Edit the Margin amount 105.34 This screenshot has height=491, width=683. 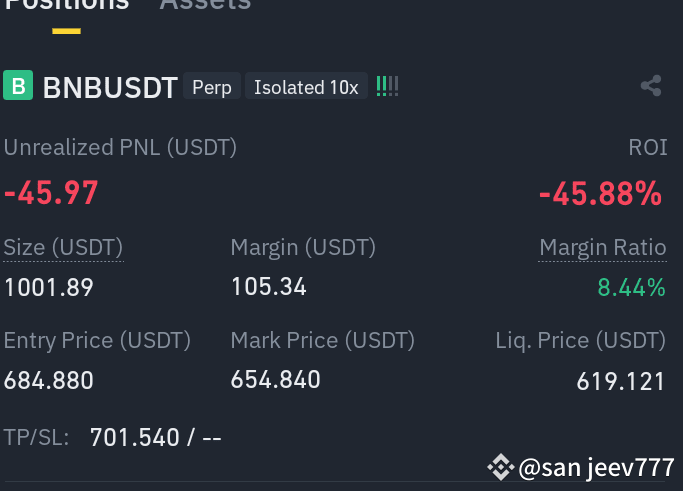[x=269, y=287]
